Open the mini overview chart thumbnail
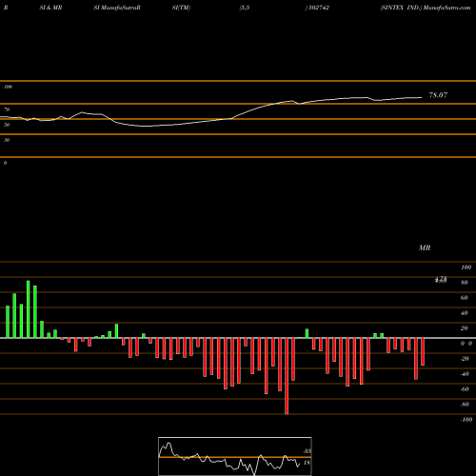 235,456
